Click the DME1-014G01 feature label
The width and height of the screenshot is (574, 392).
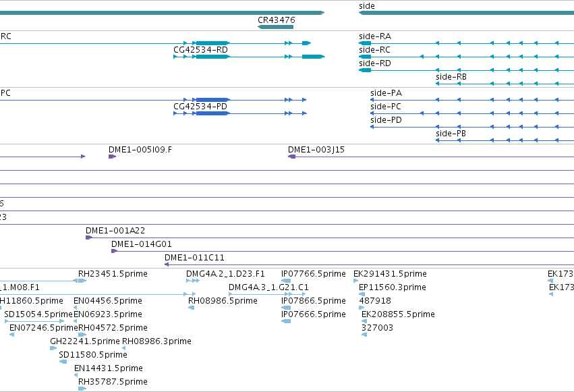pyautogui.click(x=141, y=244)
